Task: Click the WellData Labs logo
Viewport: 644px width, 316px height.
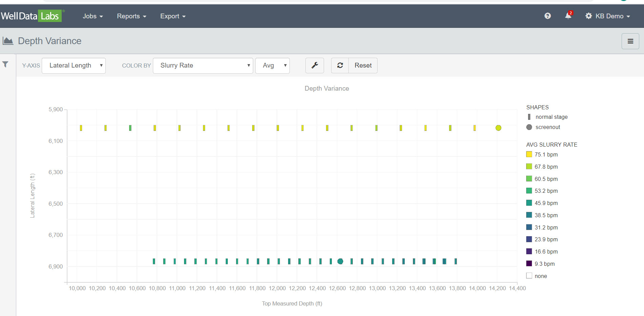Action: pyautogui.click(x=32, y=16)
